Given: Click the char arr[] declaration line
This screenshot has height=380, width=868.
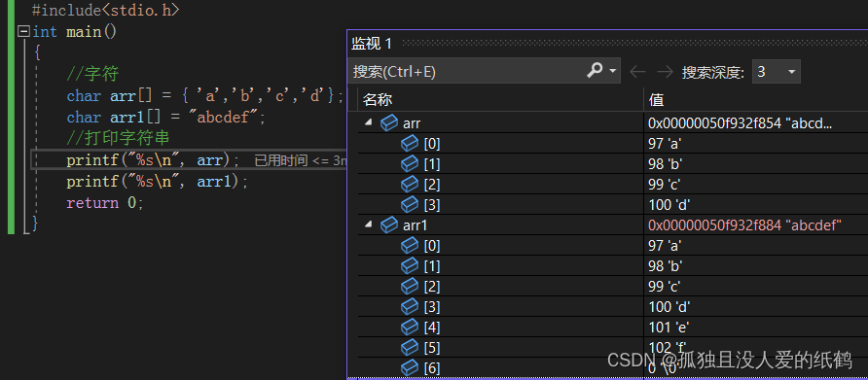Looking at the screenshot, I should 204,95.
